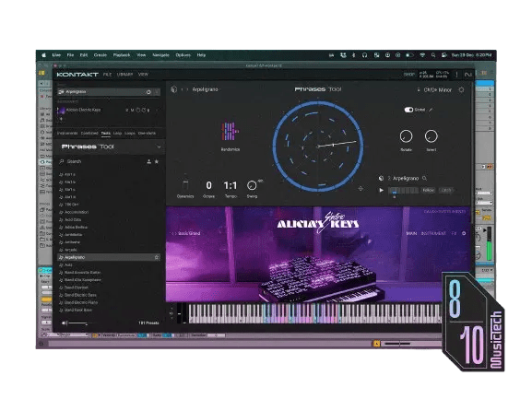Image resolution: width=532 pixels, height=399 pixels.
Task: Switch to the Tools browser tab
Action: tap(105, 134)
